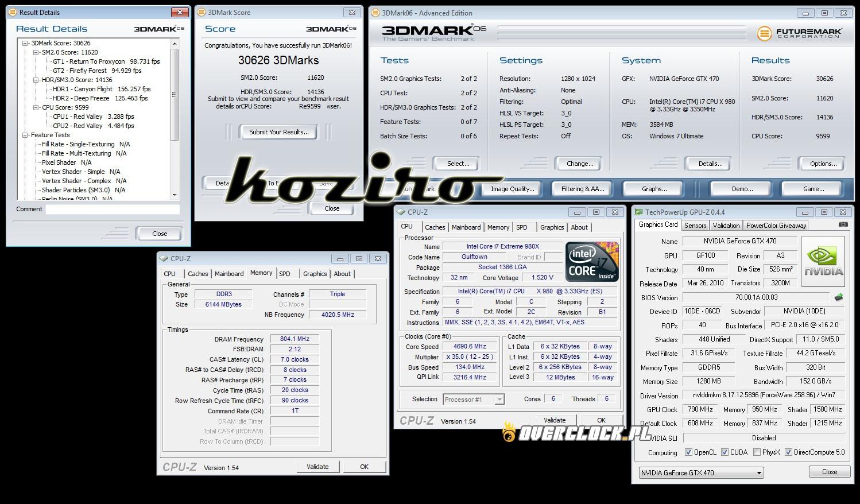
Task: Click Validate in CPU-Z CPU window
Action: click(555, 420)
